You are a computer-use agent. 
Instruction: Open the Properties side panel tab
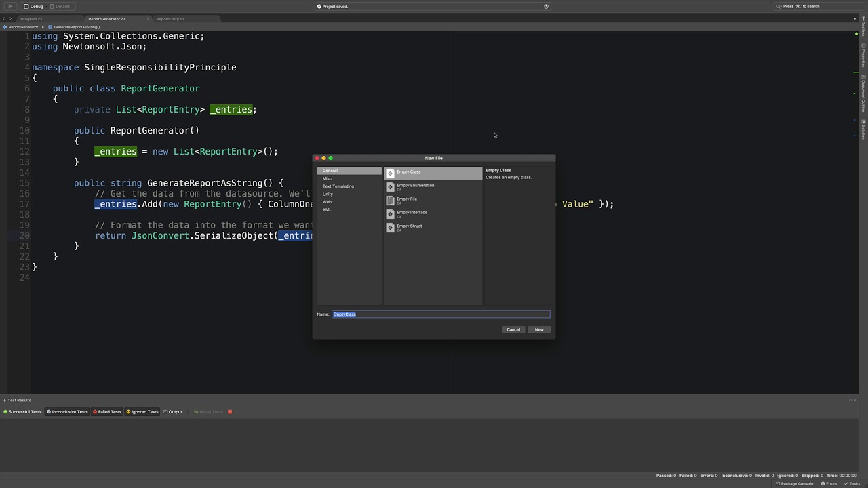pyautogui.click(x=863, y=56)
